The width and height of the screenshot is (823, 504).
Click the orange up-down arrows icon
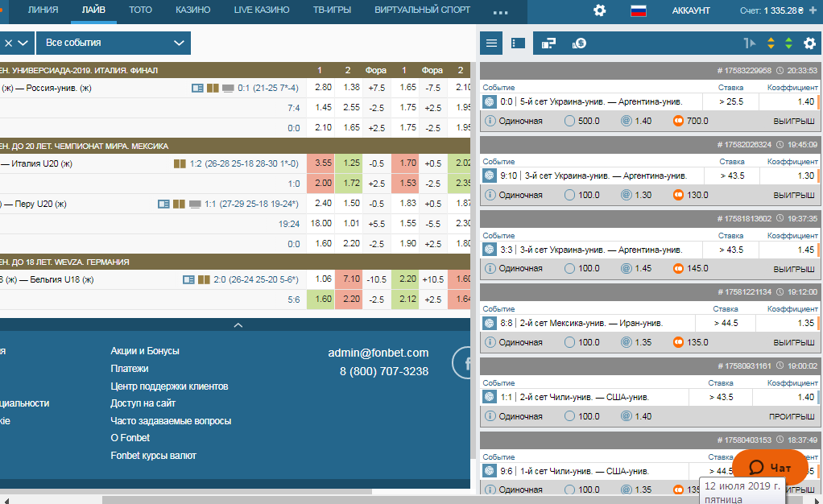(x=771, y=43)
